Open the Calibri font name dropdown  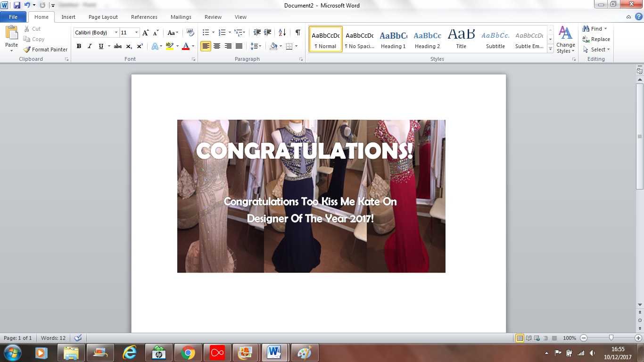(116, 33)
